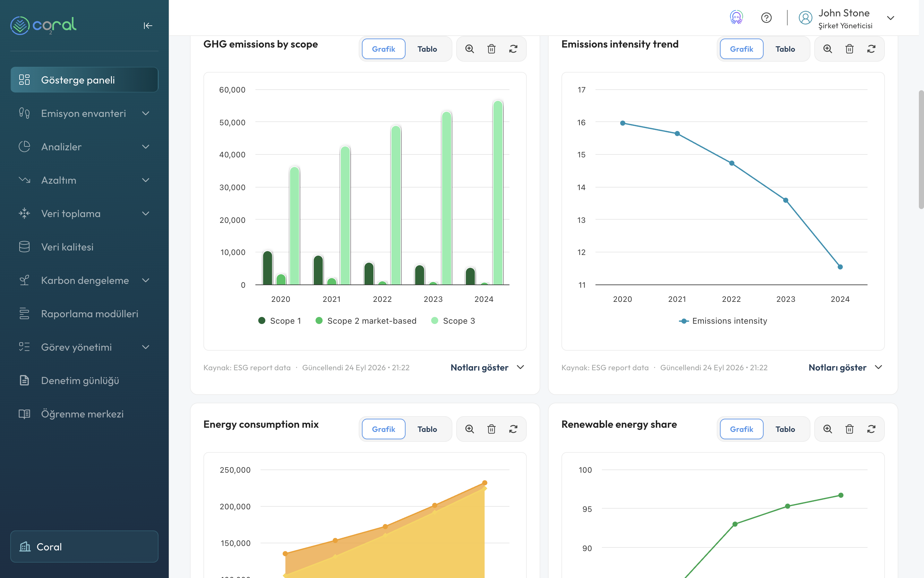Screen dimensions: 924x578
Task: Click the Coral logo in the sidebar
Action: [x=44, y=25]
